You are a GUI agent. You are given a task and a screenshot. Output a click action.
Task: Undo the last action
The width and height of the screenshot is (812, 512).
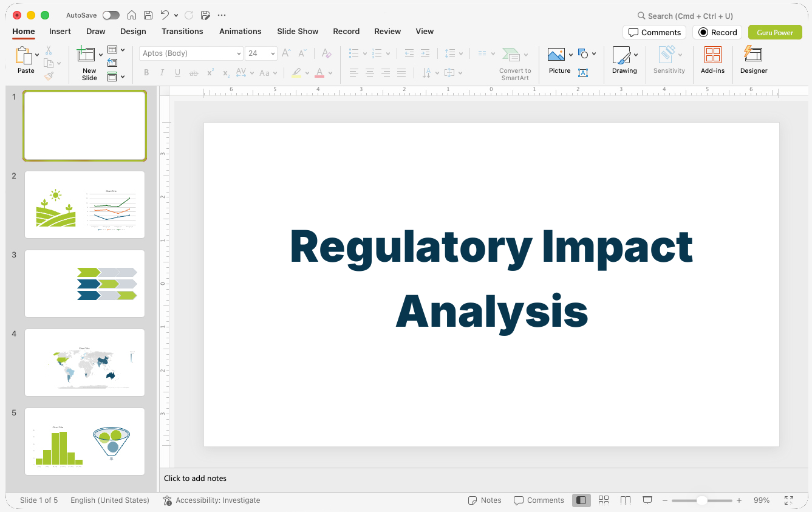coord(165,15)
